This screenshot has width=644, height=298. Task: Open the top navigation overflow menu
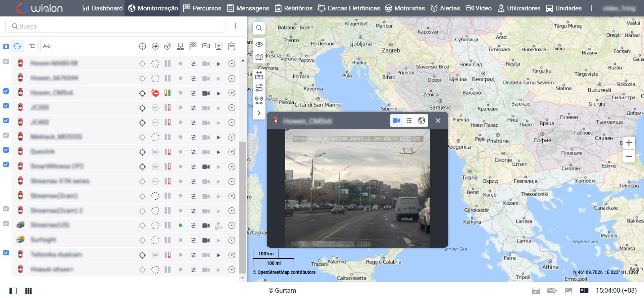pos(591,8)
